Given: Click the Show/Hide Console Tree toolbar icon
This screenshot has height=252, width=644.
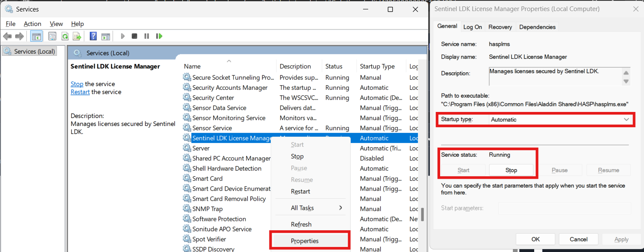Looking at the screenshot, I should click(37, 36).
